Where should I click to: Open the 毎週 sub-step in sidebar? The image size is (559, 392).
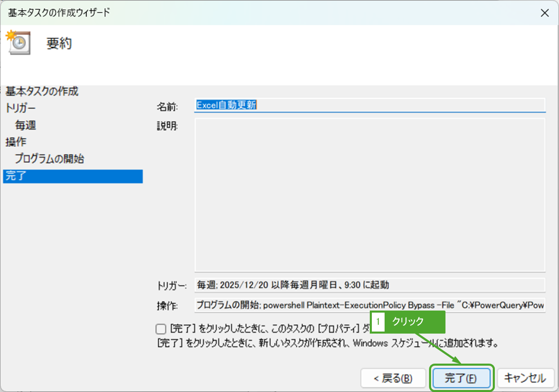[x=26, y=125]
